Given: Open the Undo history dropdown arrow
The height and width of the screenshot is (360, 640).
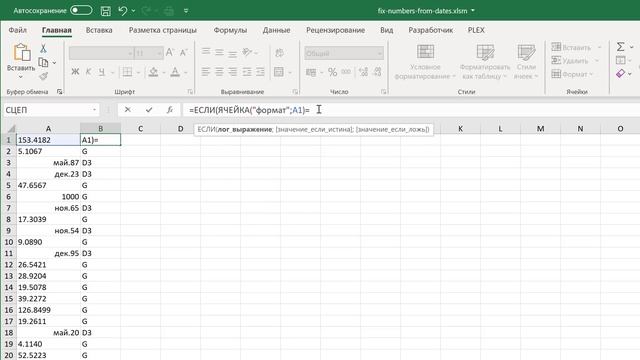Looking at the screenshot, I should click(133, 11).
